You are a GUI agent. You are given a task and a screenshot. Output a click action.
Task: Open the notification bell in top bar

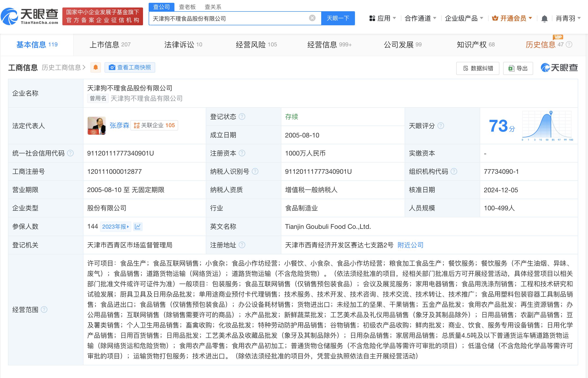[544, 19]
